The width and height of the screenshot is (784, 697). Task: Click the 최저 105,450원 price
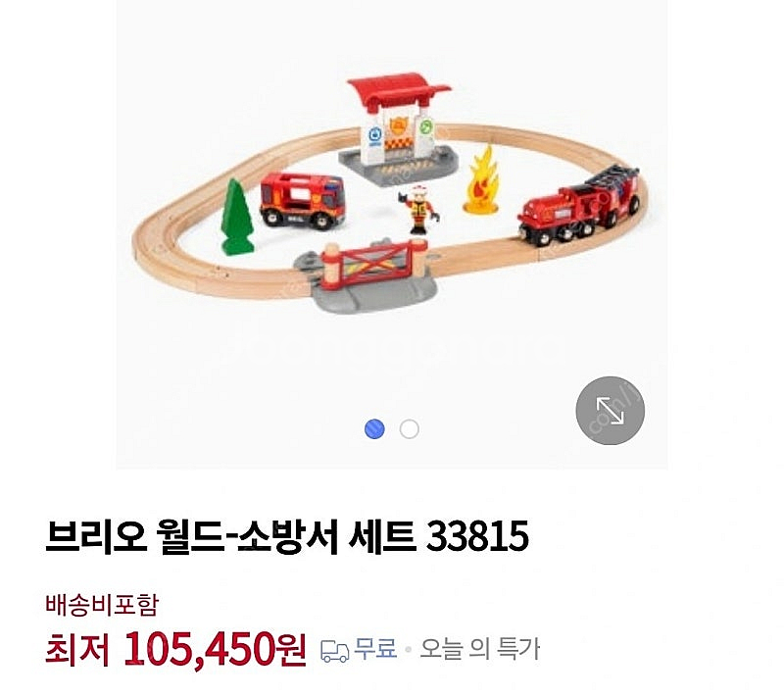click(175, 649)
